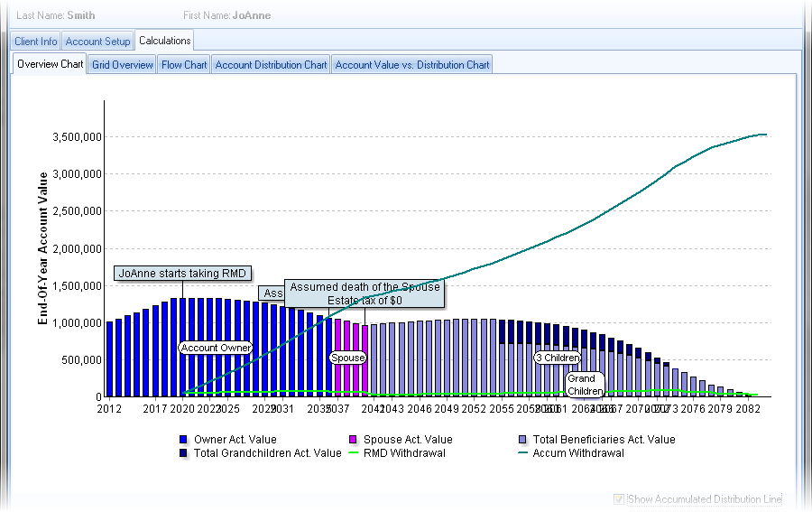
Task: Open the Account Setup tab
Action: coord(97,41)
